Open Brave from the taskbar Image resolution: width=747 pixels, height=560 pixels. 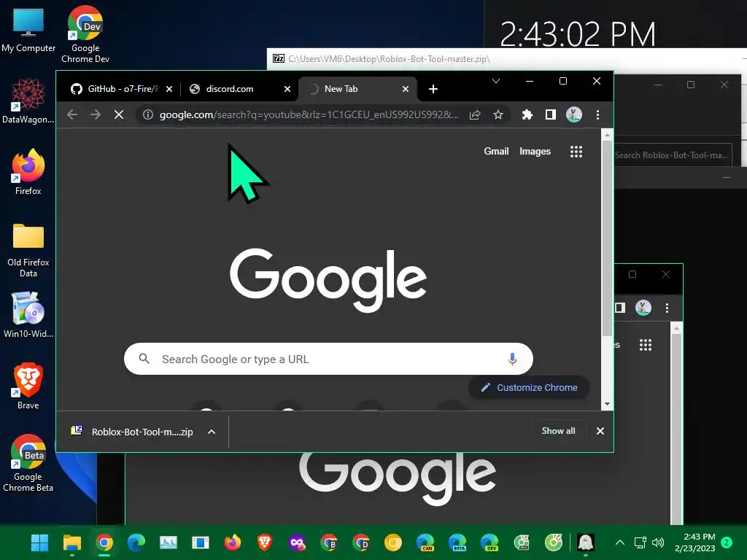(265, 542)
